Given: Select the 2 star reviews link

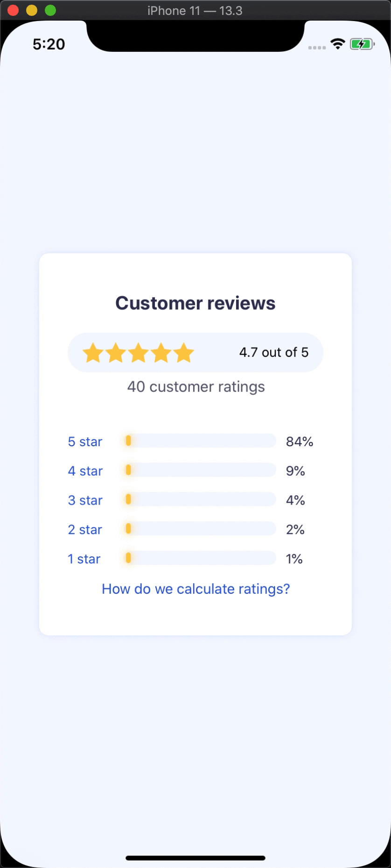Looking at the screenshot, I should click(85, 530).
